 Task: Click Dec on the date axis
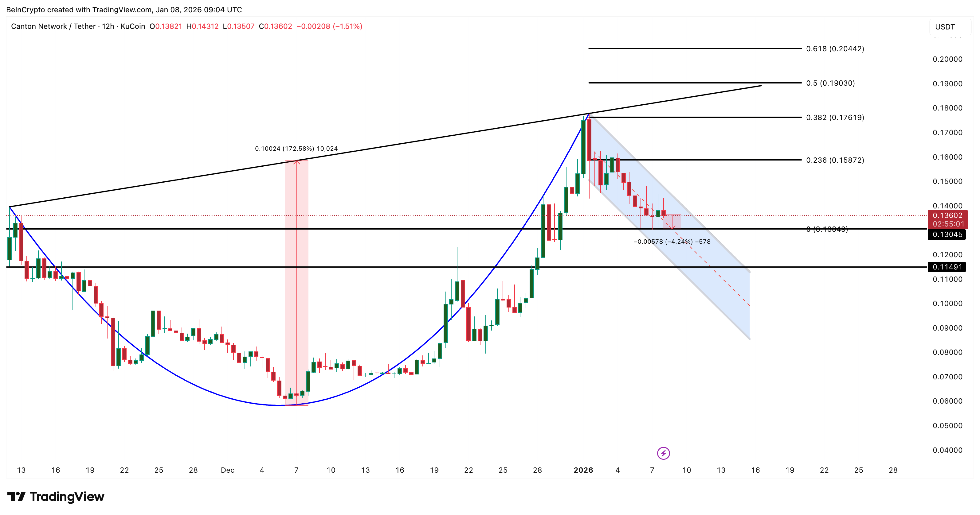click(x=228, y=470)
